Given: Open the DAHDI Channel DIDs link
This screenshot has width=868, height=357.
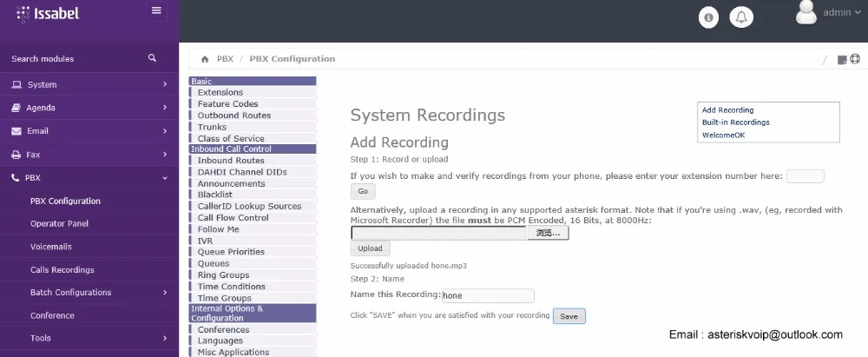Looking at the screenshot, I should coord(242,172).
